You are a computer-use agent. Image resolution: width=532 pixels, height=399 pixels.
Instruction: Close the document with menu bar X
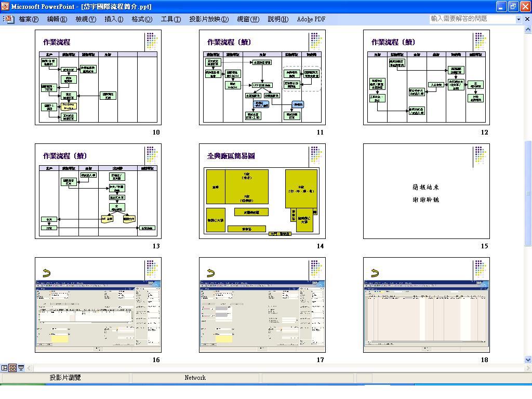tap(526, 19)
